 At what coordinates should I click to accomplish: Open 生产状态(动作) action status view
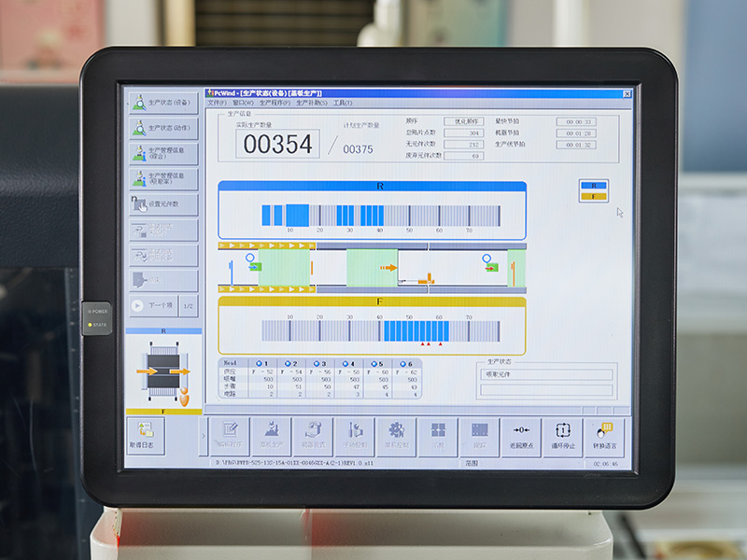click(x=163, y=128)
